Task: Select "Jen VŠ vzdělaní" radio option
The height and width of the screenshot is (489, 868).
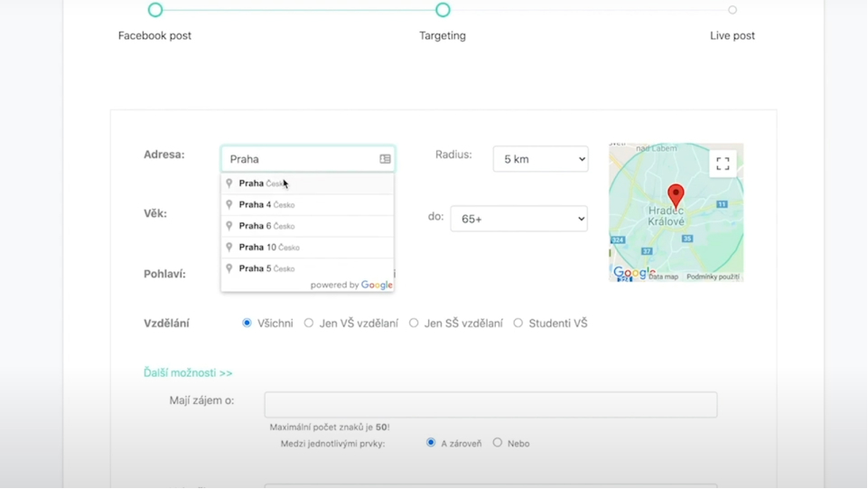Action: pos(309,323)
